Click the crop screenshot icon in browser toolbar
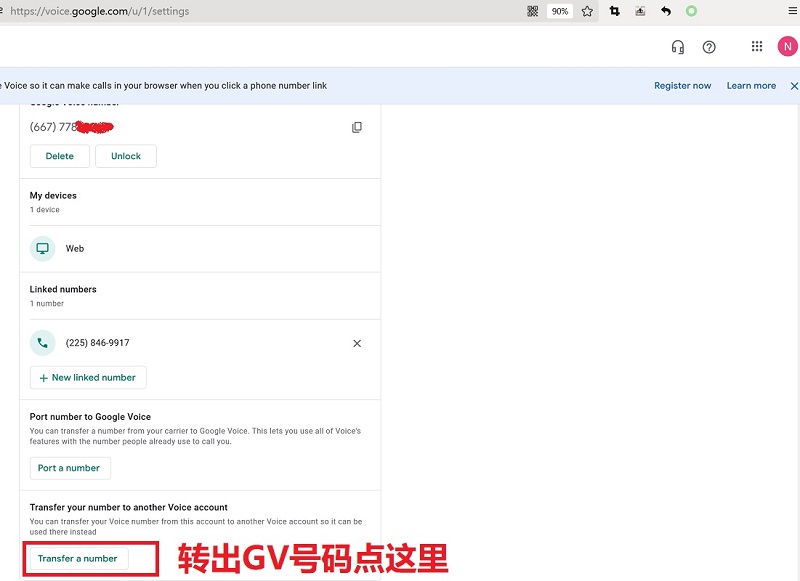Image resolution: width=800 pixels, height=581 pixels. tap(614, 11)
